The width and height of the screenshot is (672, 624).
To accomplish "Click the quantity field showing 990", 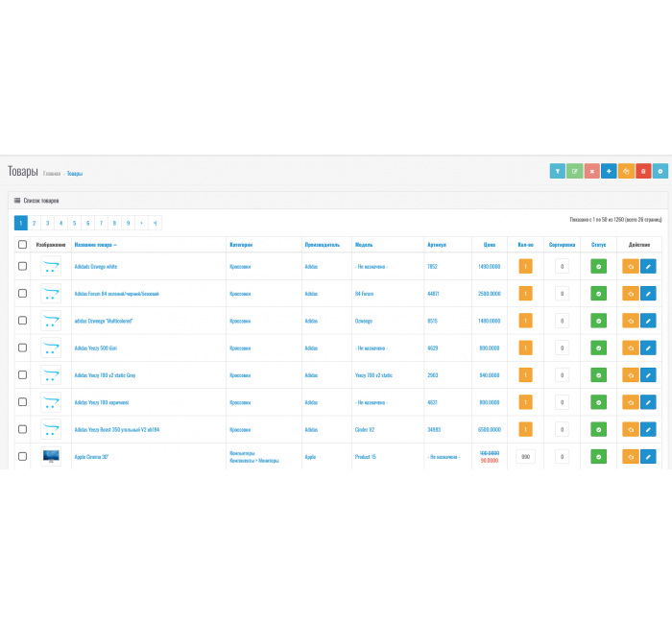I will click(525, 456).
